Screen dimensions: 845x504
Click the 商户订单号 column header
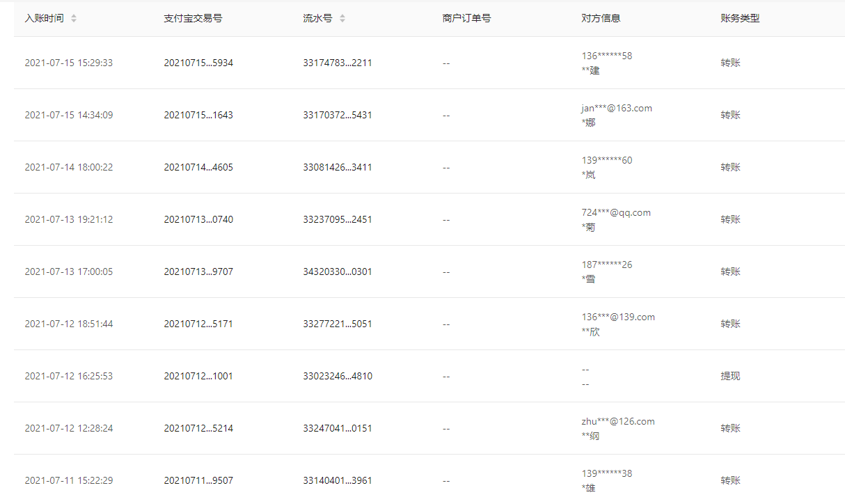pos(466,18)
